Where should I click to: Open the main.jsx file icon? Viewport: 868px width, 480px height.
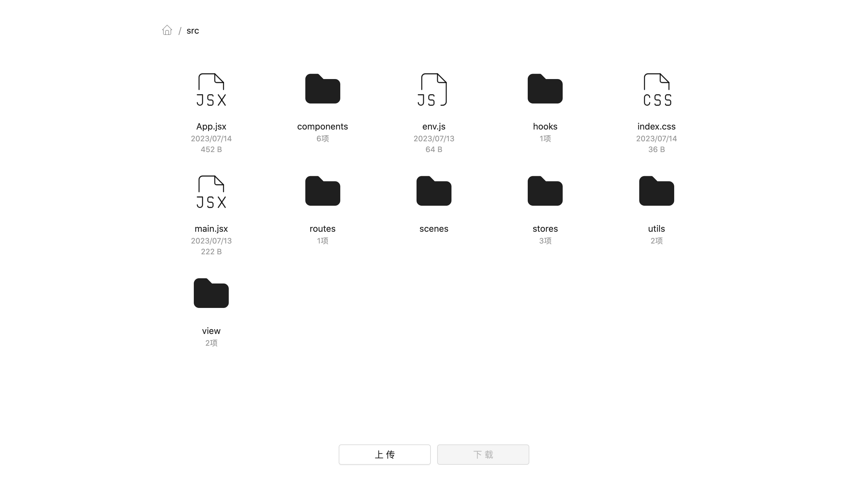point(211,192)
